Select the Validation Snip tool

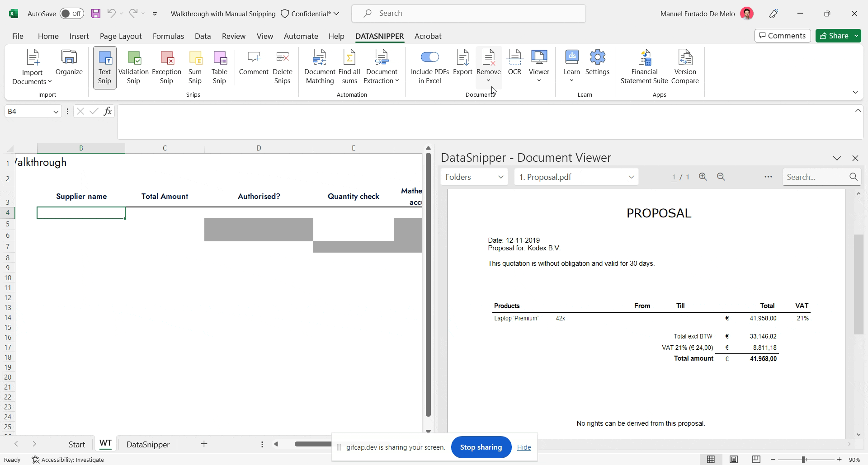[133, 67]
